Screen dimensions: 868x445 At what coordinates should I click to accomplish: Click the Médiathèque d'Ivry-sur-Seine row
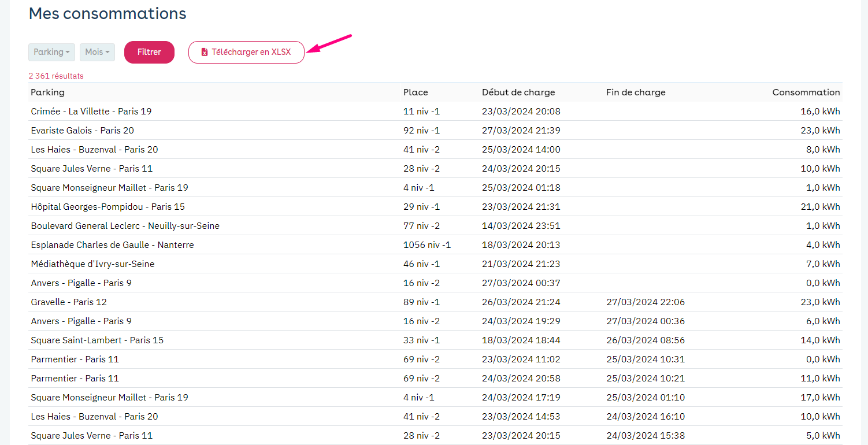click(x=92, y=264)
